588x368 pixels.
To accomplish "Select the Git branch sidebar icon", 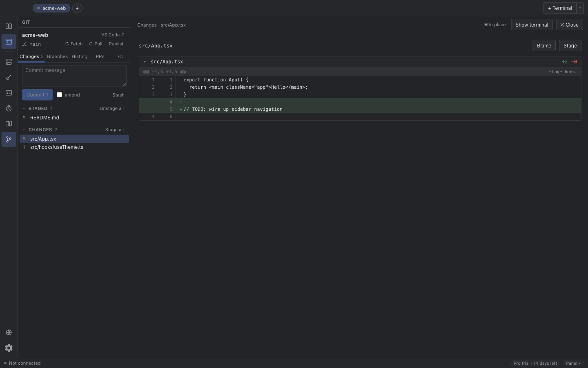I will 9,139.
